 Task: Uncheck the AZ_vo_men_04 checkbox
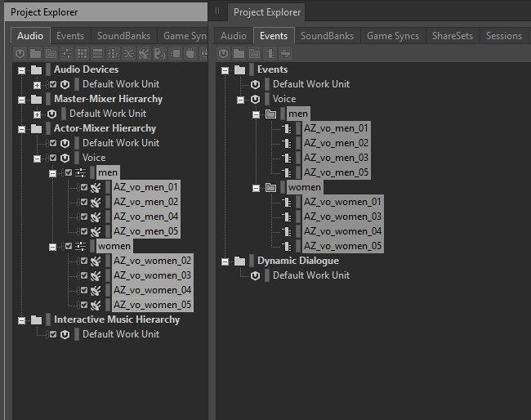tap(84, 217)
